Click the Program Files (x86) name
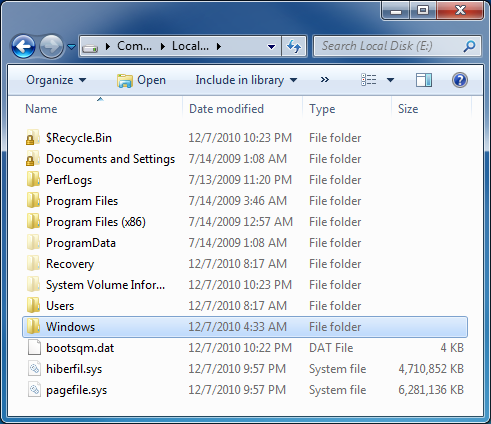This screenshot has height=424, width=491. click(96, 222)
